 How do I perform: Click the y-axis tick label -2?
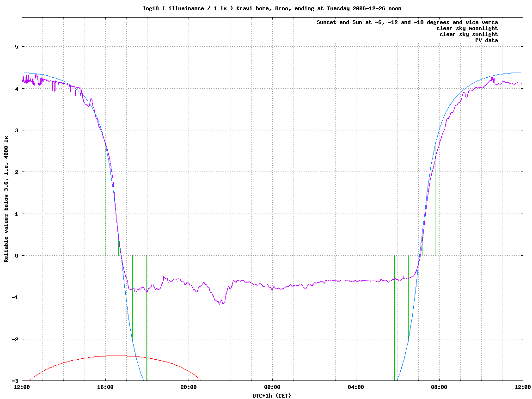(15, 339)
